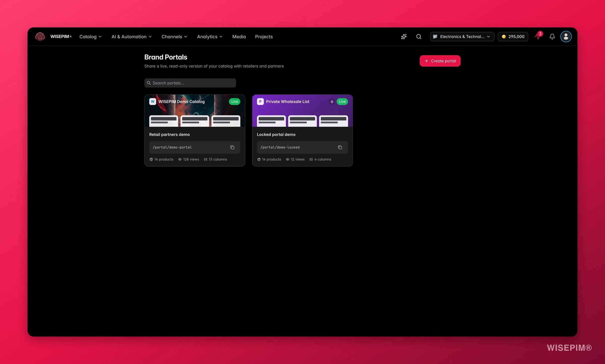Image resolution: width=605 pixels, height=364 pixels.
Task: Open the user profile avatar
Action: point(566,37)
